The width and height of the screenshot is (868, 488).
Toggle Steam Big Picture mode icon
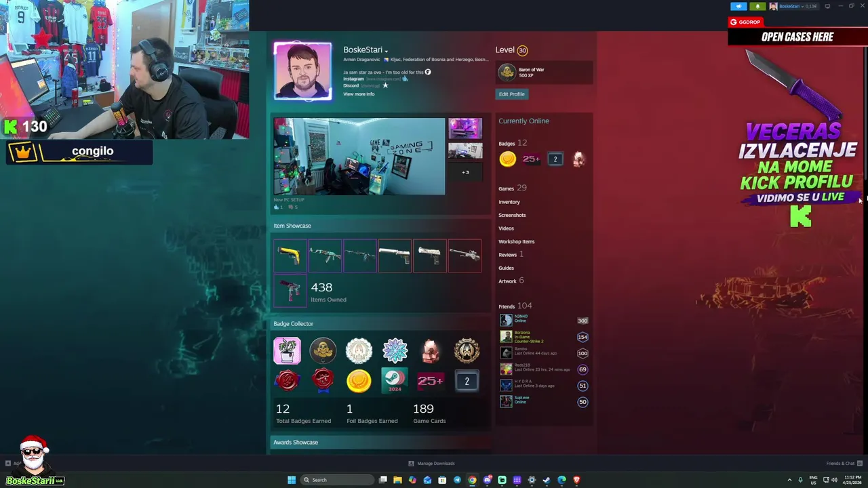point(827,6)
